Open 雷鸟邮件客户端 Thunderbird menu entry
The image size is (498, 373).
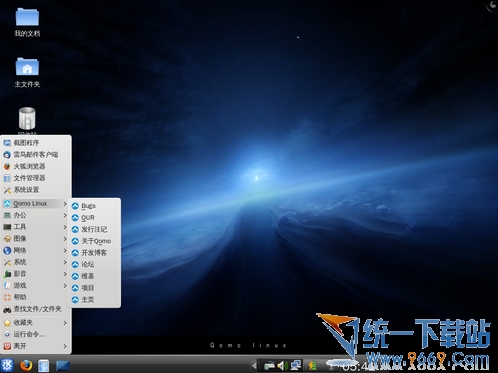(x=36, y=154)
